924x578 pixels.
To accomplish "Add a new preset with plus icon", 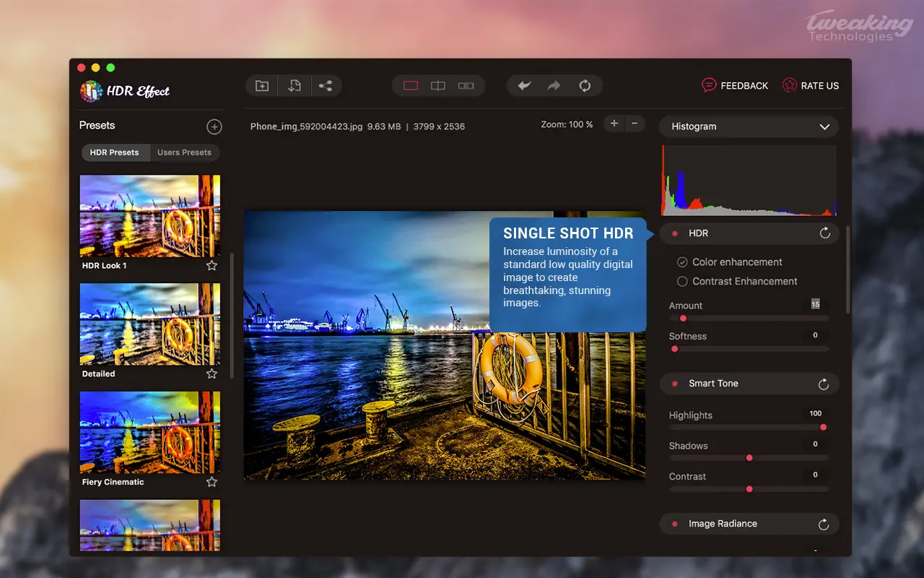I will click(214, 127).
